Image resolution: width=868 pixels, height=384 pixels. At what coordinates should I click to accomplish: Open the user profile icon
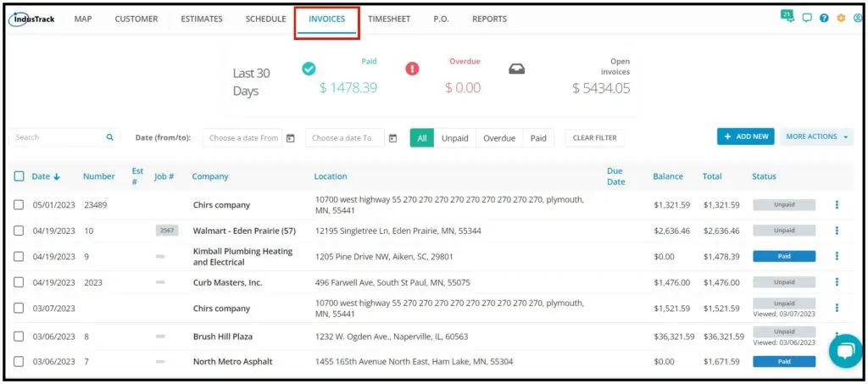(x=858, y=19)
